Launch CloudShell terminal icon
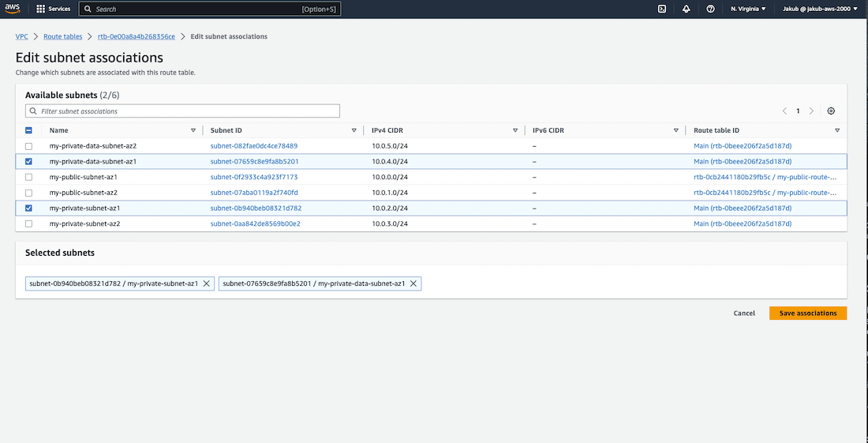Image resolution: width=868 pixels, height=443 pixels. tap(662, 9)
